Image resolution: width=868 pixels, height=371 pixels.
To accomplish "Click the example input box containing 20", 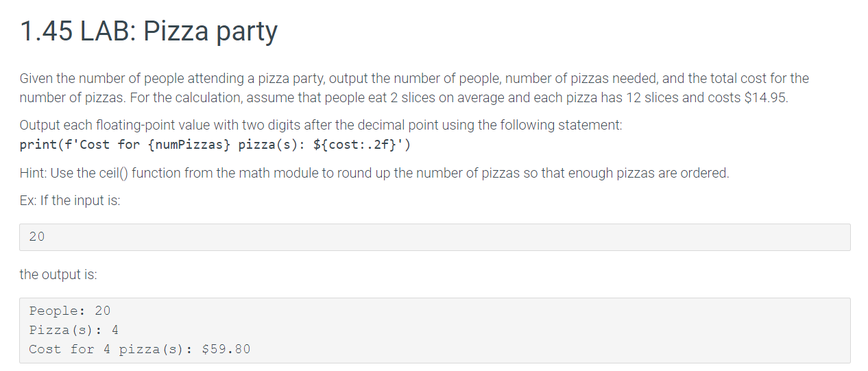I will (435, 237).
